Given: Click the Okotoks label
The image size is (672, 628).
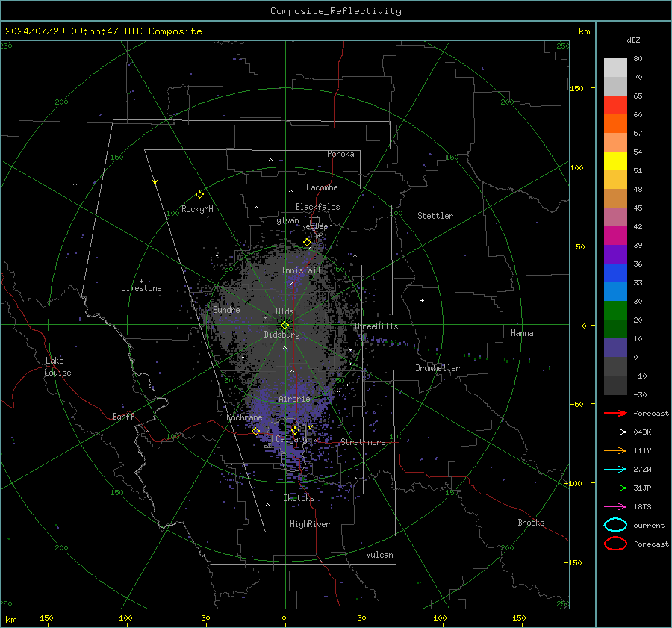Looking at the screenshot, I should point(299,498).
